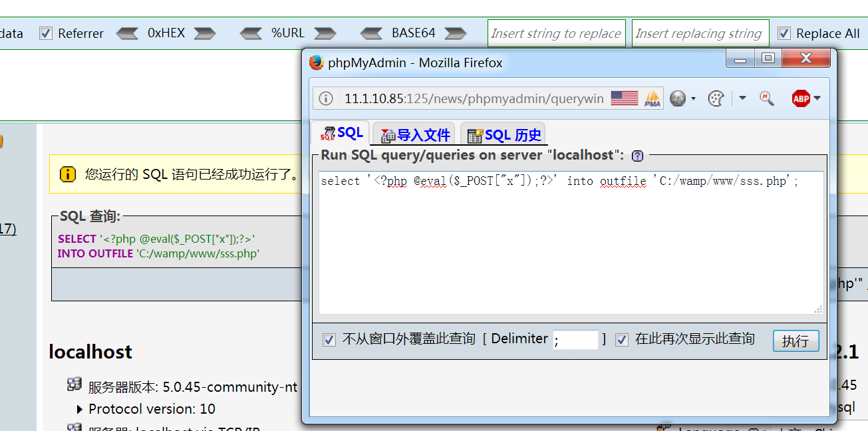This screenshot has height=431, width=868.
Task: Click the Insert string to replace field
Action: (x=557, y=33)
